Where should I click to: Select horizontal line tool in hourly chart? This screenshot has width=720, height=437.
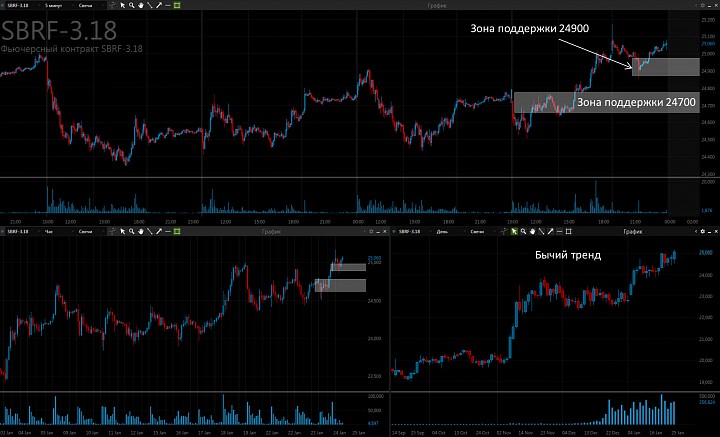pos(168,231)
